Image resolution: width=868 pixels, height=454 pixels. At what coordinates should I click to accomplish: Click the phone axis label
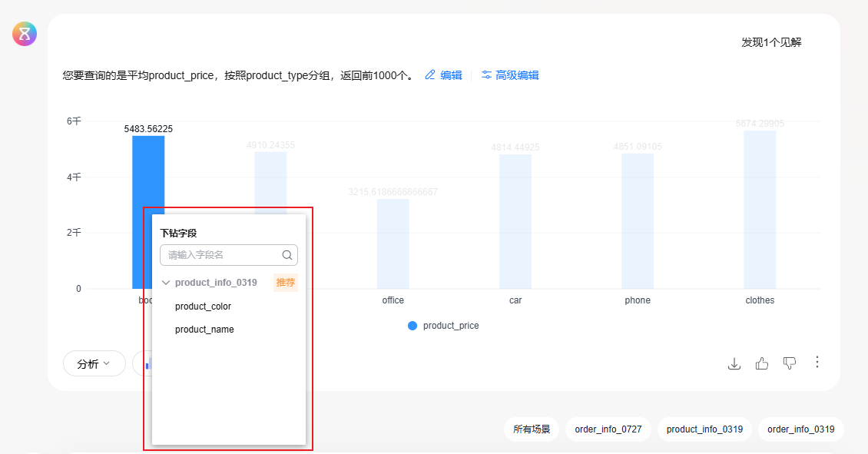click(638, 300)
